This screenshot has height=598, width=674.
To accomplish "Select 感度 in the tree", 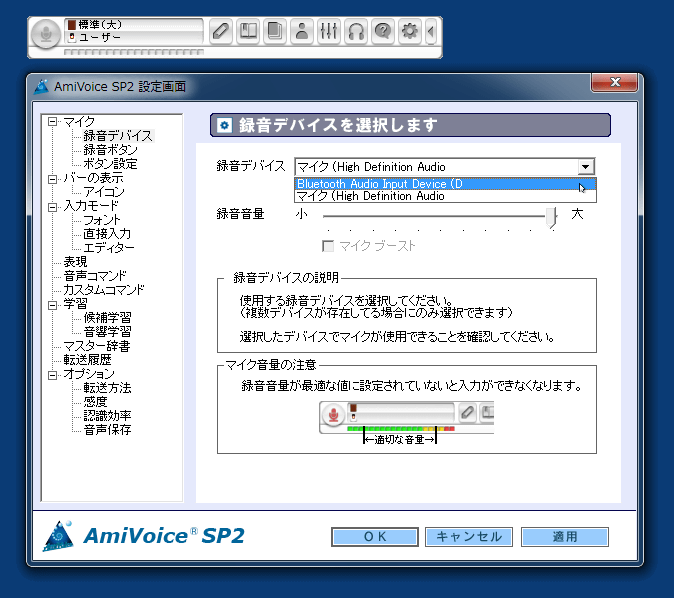I will click(95, 402).
